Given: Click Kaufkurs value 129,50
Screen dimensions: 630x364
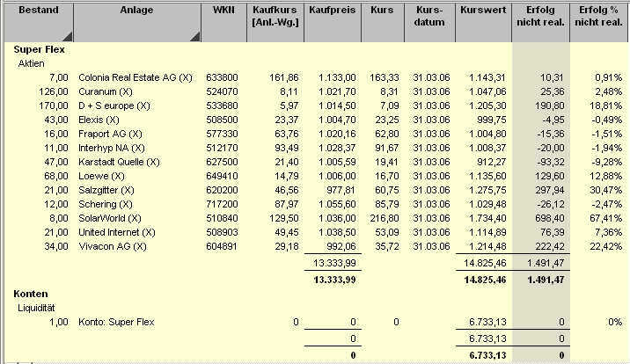Looking at the screenshot, I should 283,218.
